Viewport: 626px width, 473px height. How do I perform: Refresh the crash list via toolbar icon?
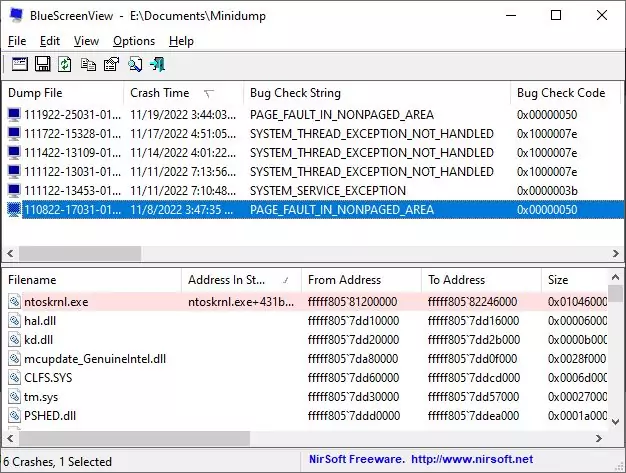(65, 64)
